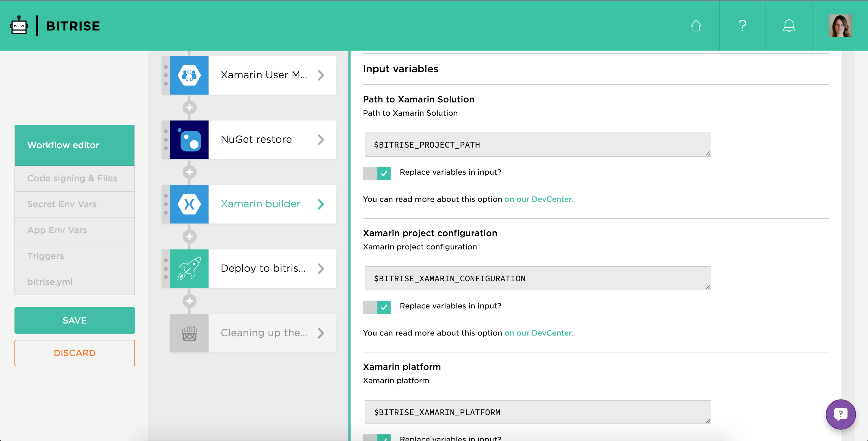
Task: Click the Xamarin User M... step title
Action: pyautogui.click(x=264, y=75)
